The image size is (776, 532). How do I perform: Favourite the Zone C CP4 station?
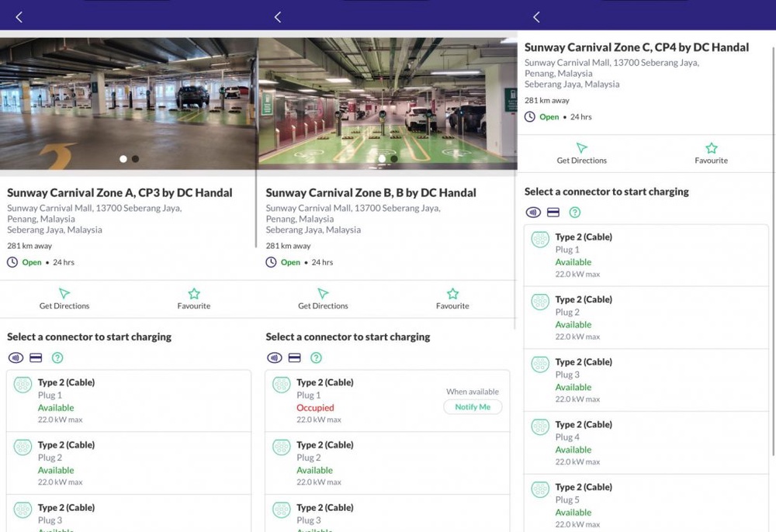(x=711, y=154)
